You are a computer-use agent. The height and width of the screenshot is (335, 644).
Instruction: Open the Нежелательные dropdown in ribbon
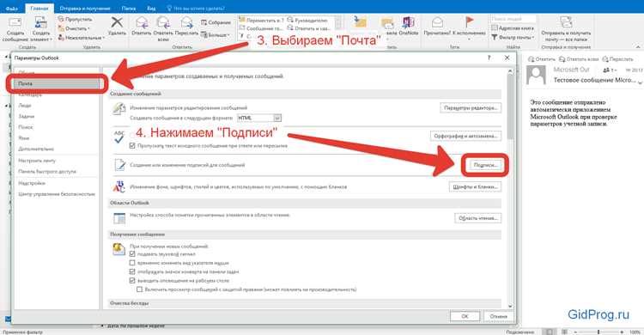(x=82, y=38)
